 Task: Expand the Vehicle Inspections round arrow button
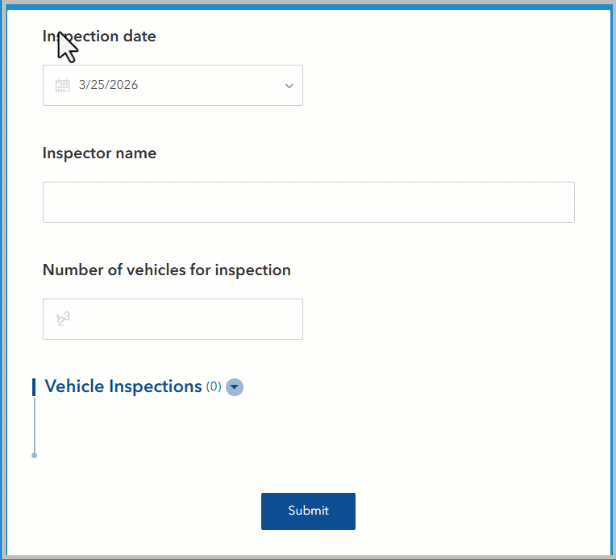coord(235,387)
